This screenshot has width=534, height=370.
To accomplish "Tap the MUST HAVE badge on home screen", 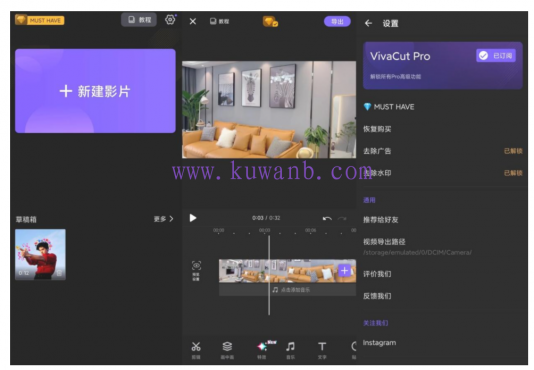I will [x=40, y=20].
